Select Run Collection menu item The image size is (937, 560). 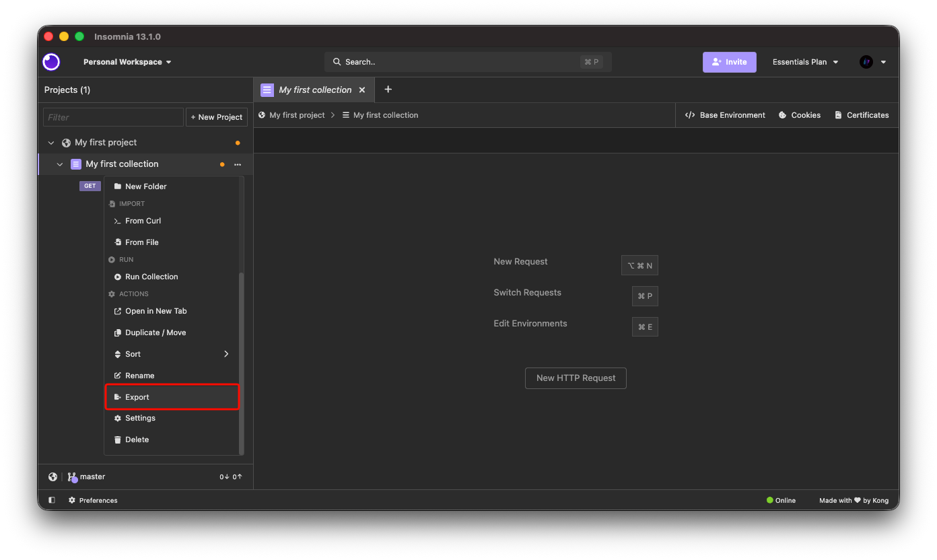(x=172, y=277)
